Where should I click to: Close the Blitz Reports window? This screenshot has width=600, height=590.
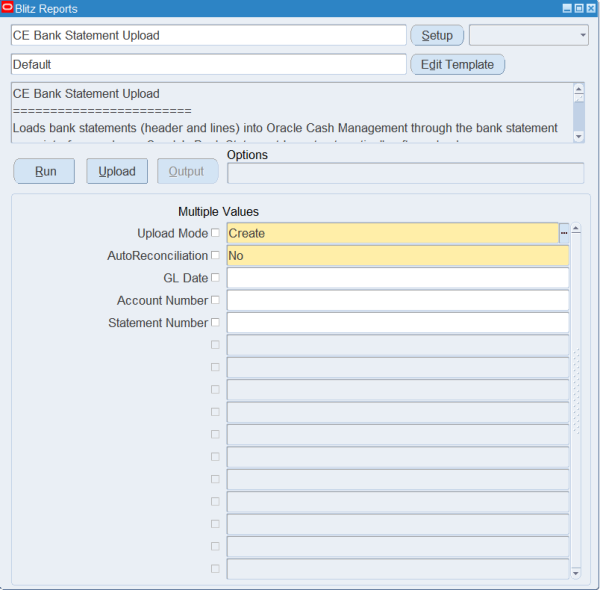[x=591, y=8]
